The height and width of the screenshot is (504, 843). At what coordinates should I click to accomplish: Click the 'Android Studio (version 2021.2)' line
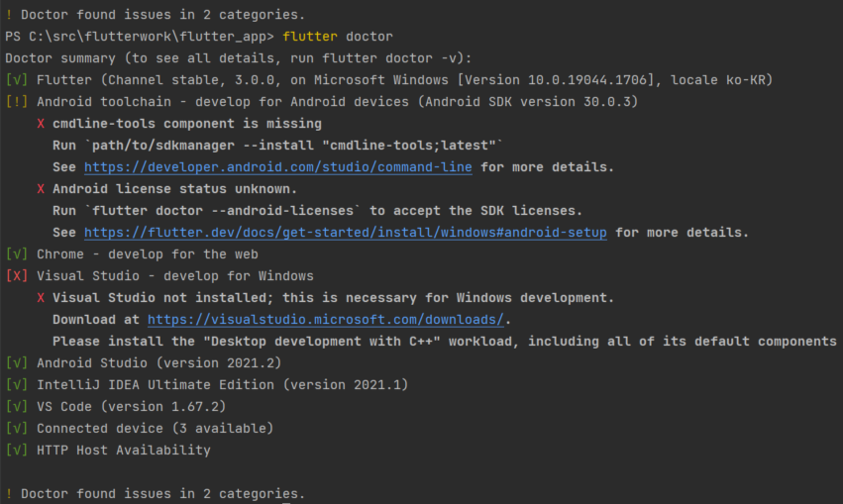159,363
